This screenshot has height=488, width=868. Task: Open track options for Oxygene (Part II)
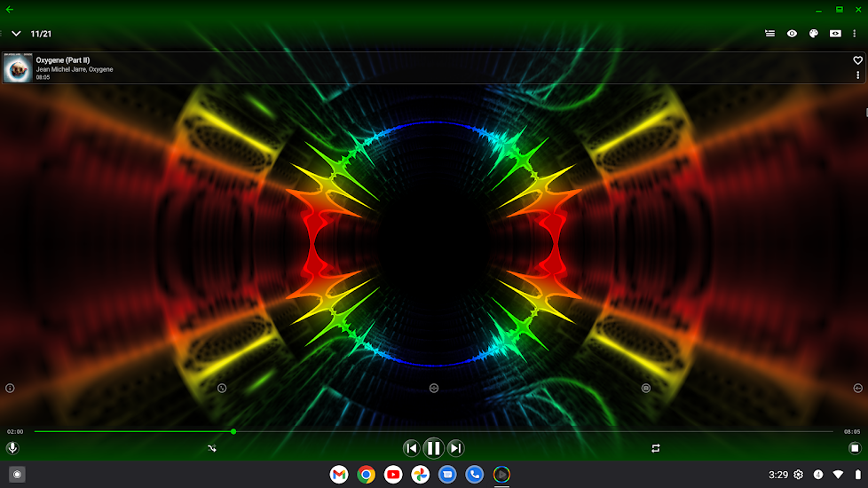point(857,76)
